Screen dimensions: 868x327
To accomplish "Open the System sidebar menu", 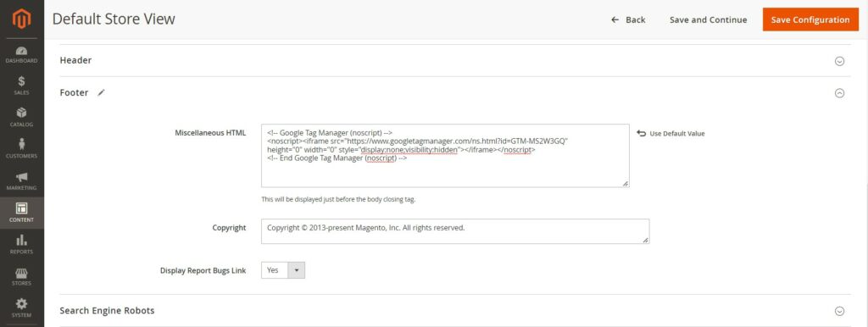I will click(x=21, y=308).
